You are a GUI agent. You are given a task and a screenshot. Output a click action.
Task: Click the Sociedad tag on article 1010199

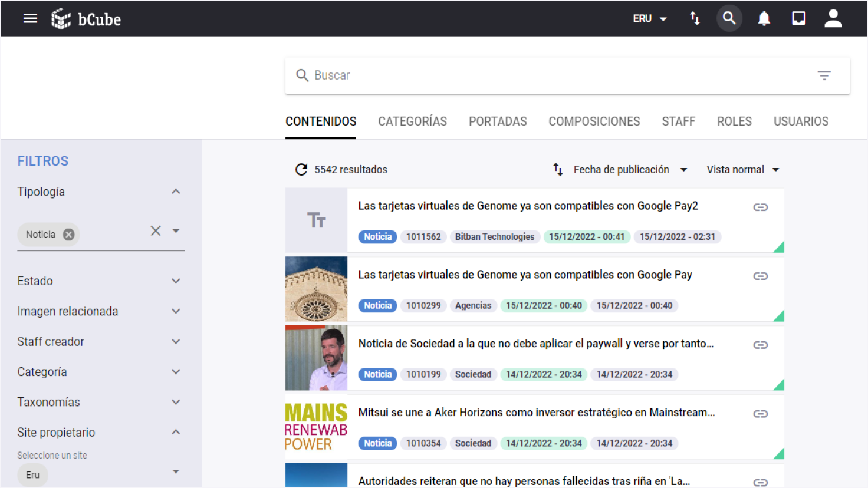[x=473, y=374]
